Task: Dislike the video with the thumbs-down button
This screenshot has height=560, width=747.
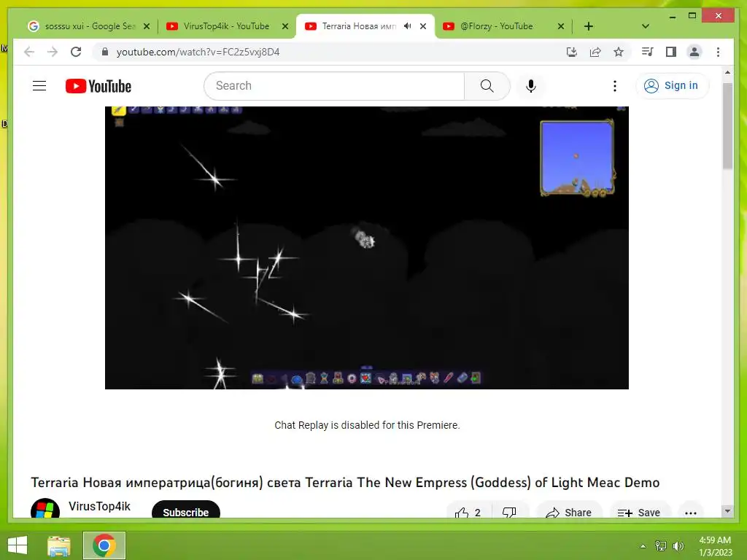Action: pyautogui.click(x=509, y=512)
